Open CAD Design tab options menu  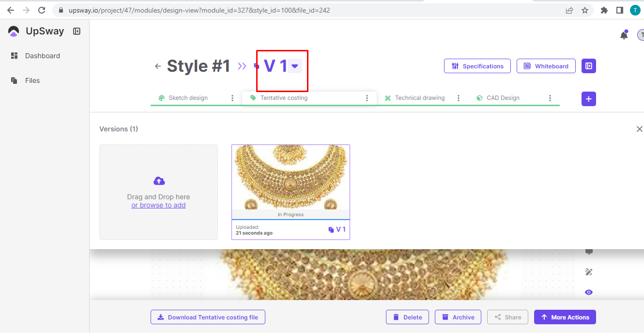(550, 98)
